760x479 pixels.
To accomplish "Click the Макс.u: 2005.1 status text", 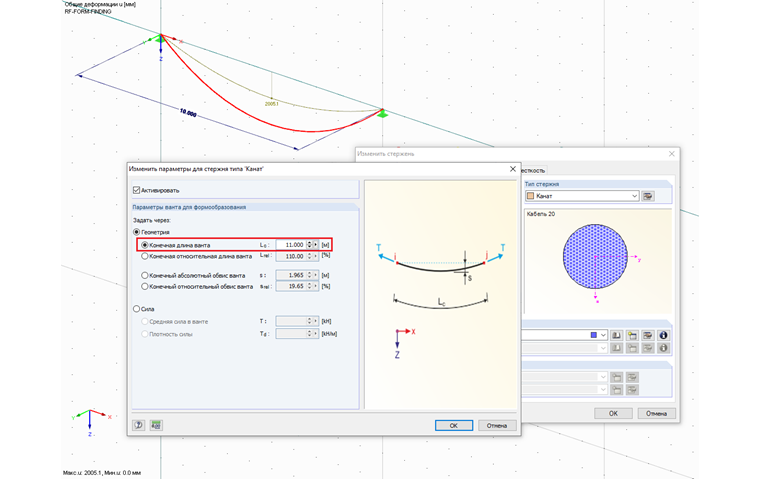I will coord(102,472).
